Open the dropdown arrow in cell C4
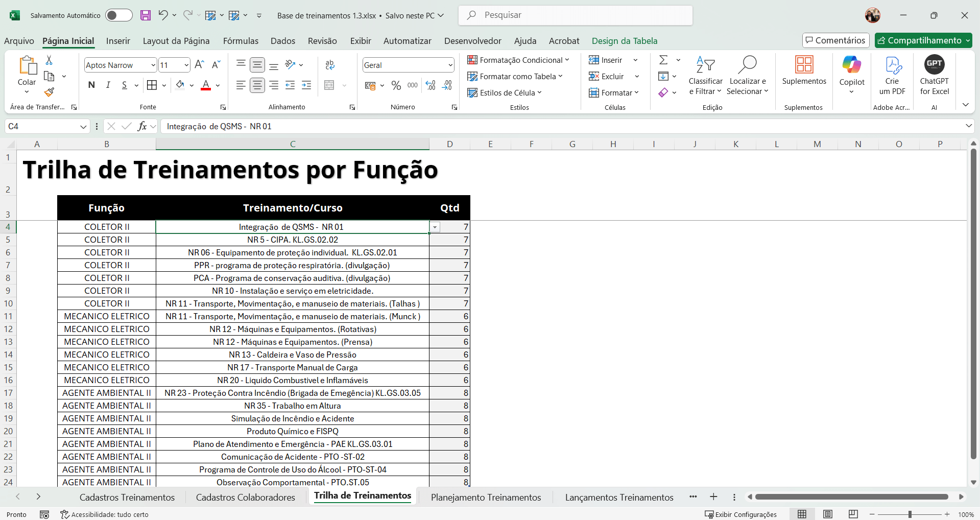Screen dimensions: 980x520 [435, 227]
